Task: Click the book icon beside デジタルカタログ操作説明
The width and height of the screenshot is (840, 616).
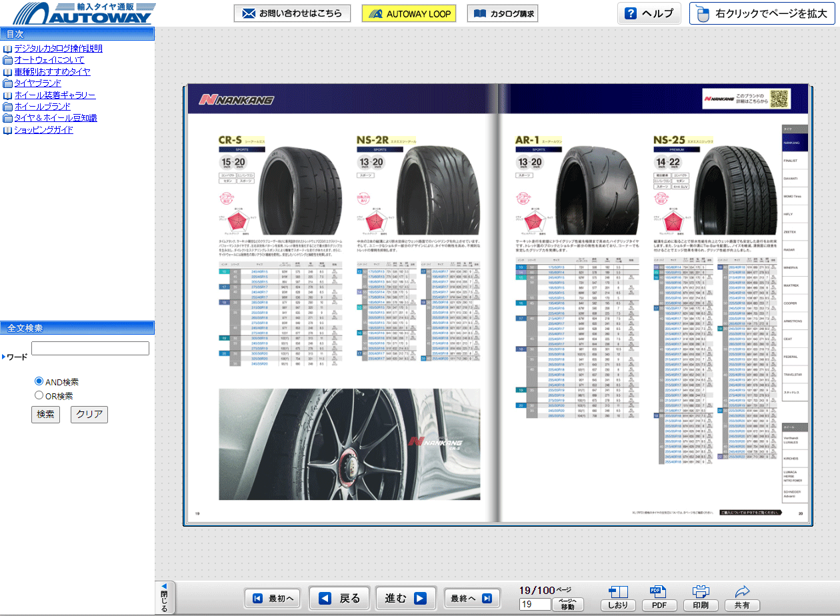Action: tap(7, 49)
